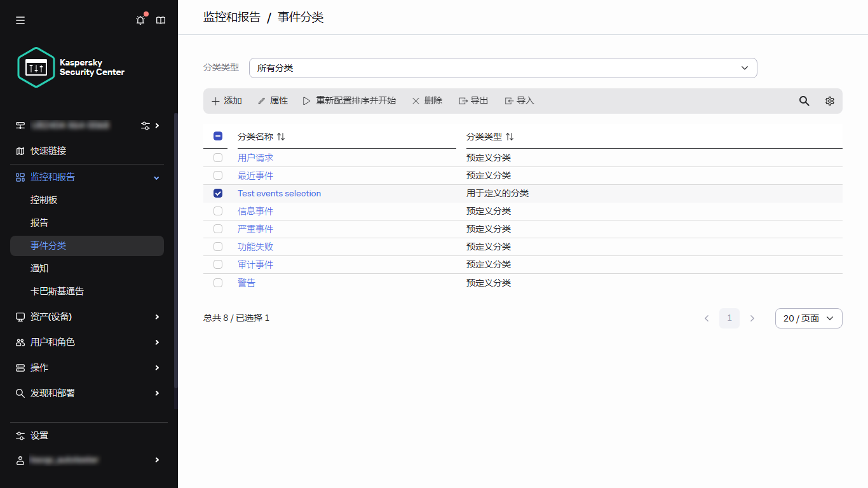
Task: Uncheck the Test events selection checkbox
Action: [218, 193]
